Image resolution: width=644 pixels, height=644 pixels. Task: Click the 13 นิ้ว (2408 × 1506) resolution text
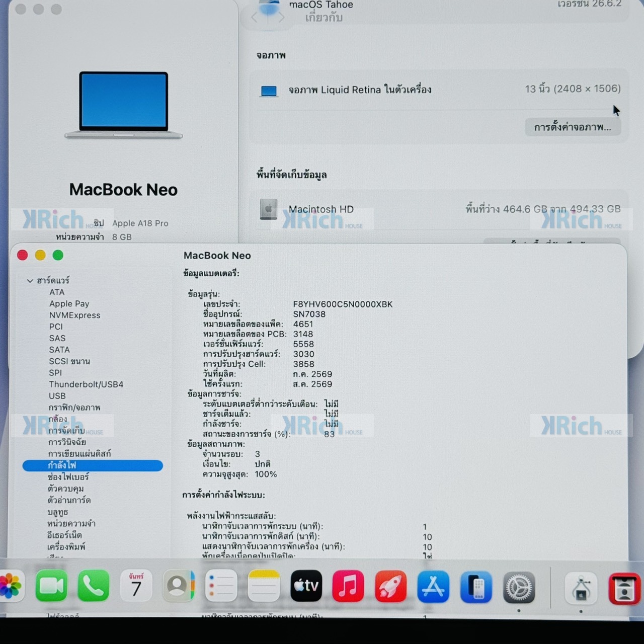pyautogui.click(x=573, y=89)
